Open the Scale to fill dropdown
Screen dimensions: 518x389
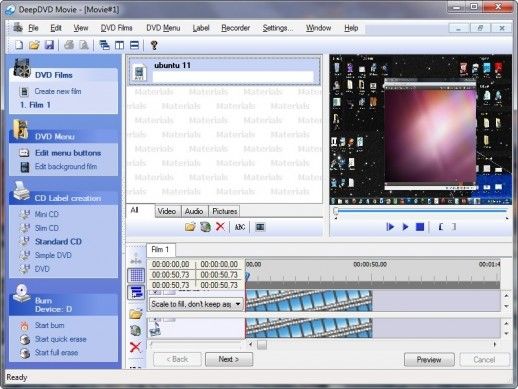tap(196, 304)
